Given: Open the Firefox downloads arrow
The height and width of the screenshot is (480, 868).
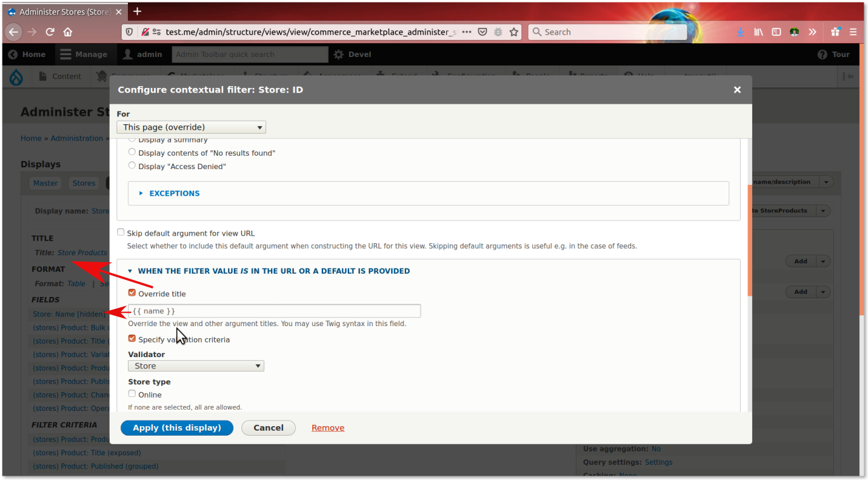Looking at the screenshot, I should click(740, 32).
